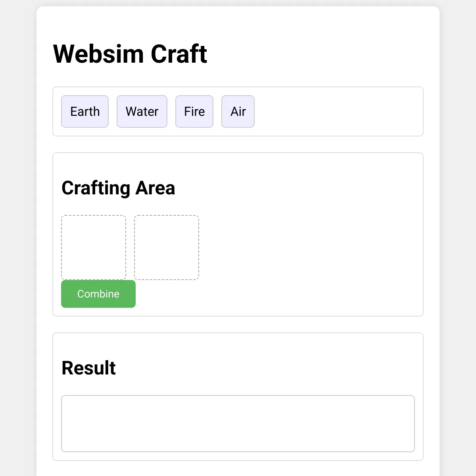Click blank space right of Result heading
The height and width of the screenshot is (476, 476).
point(266,368)
